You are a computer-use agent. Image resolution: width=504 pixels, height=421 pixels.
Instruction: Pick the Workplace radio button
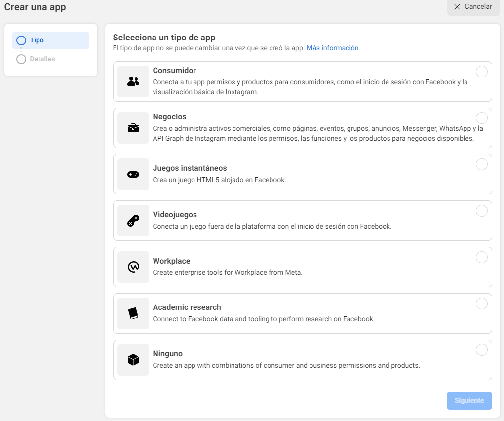pyautogui.click(x=481, y=257)
